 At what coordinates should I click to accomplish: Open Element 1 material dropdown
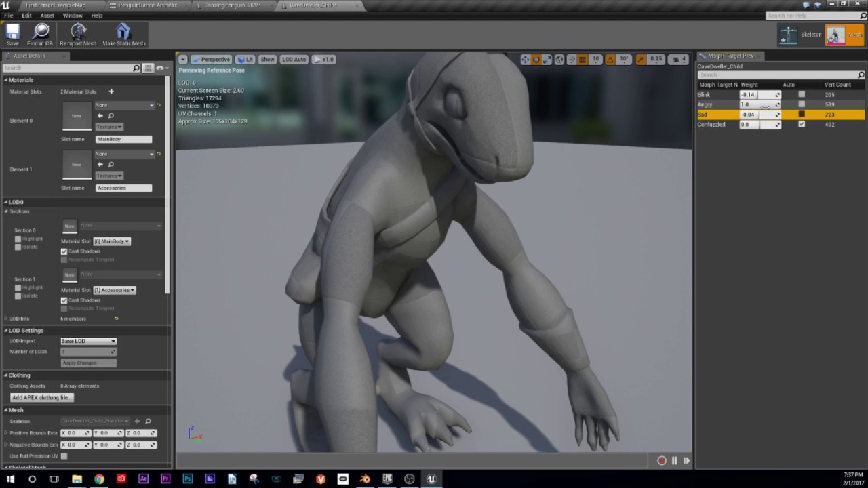pos(125,155)
